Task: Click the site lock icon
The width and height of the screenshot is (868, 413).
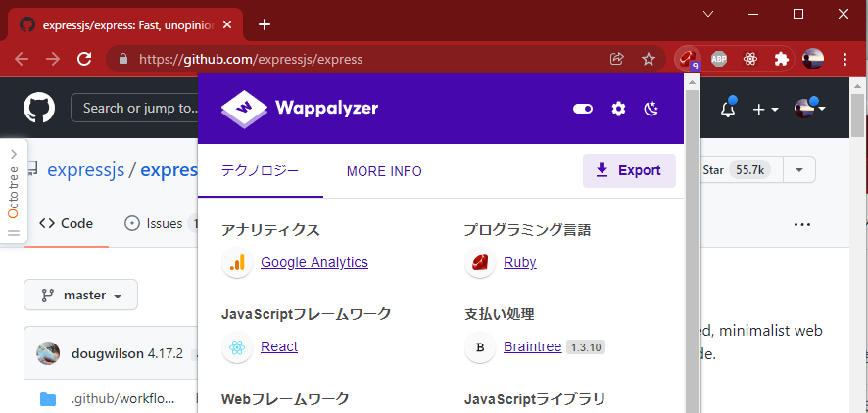Action: [123, 59]
